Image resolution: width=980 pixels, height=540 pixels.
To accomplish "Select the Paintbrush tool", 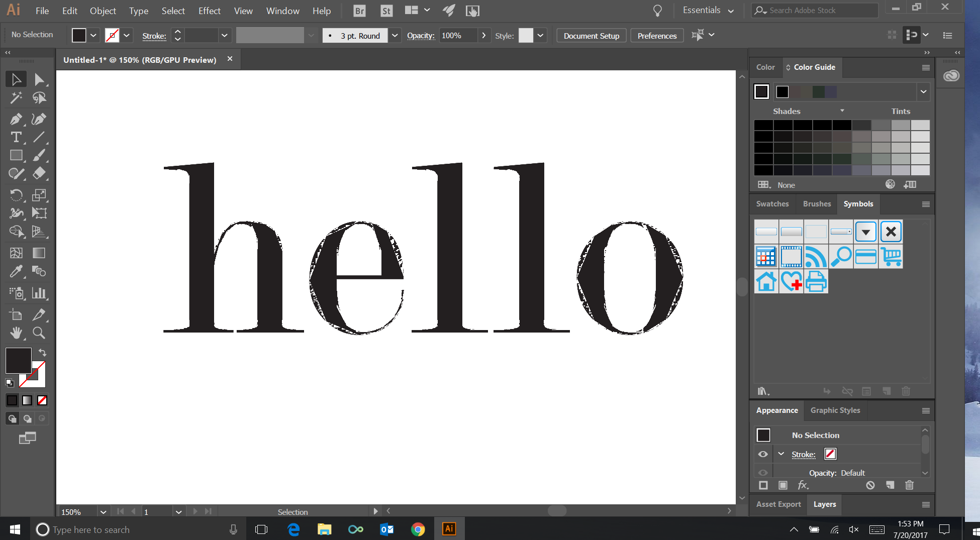I will click(x=39, y=155).
